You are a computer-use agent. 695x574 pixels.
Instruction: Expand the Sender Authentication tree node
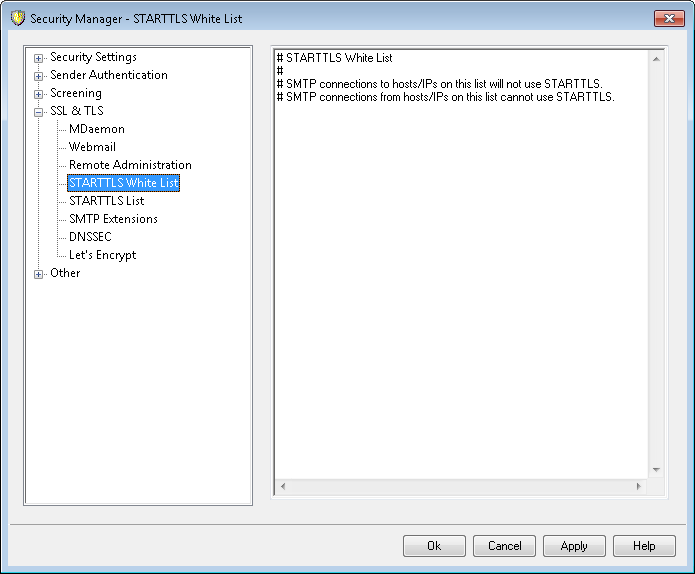click(x=39, y=76)
